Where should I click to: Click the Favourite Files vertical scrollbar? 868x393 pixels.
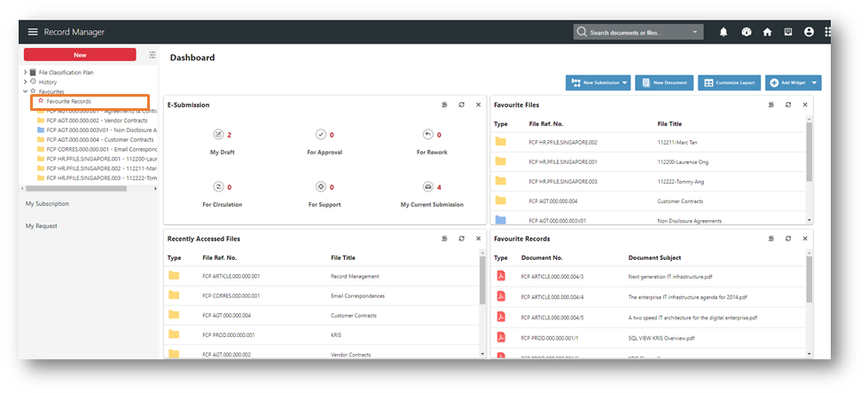tap(809, 151)
